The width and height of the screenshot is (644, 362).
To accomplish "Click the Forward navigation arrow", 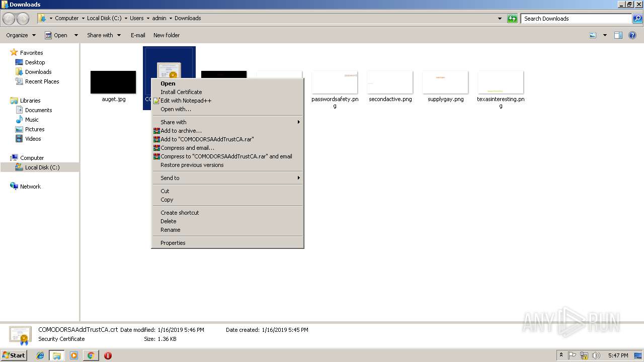I will [x=23, y=19].
